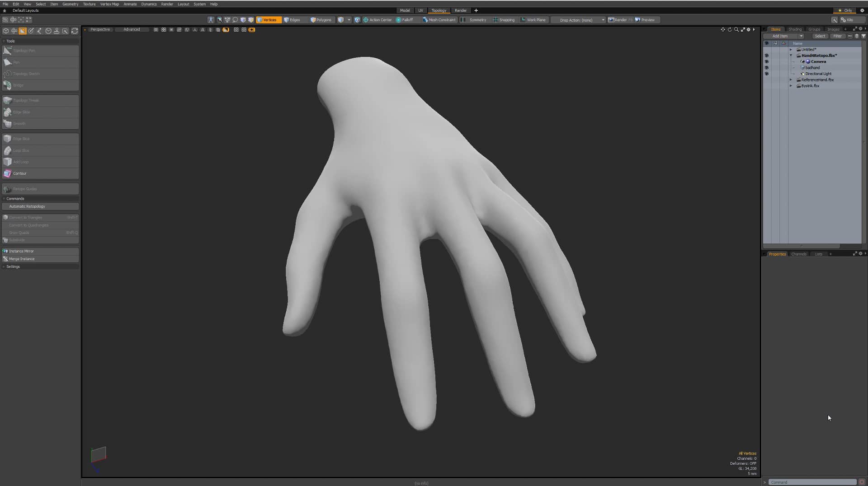Switch to the Shading tab
Image resolution: width=868 pixels, height=486 pixels.
click(x=795, y=29)
